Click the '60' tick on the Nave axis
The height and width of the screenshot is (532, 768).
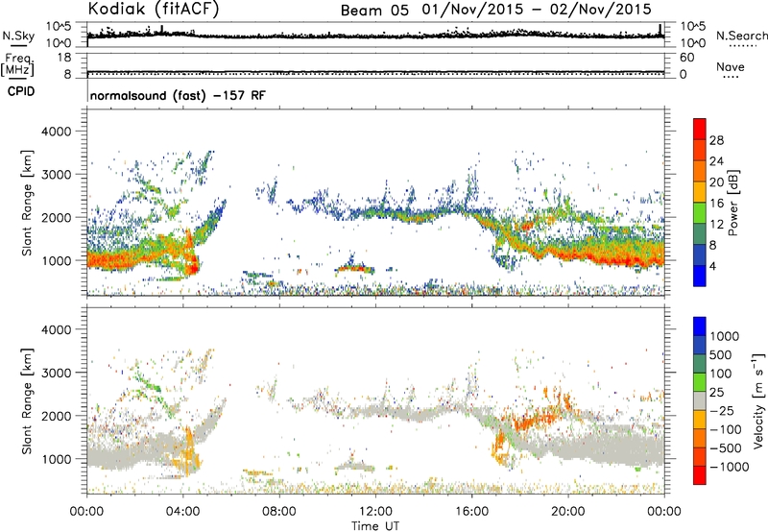[686, 58]
